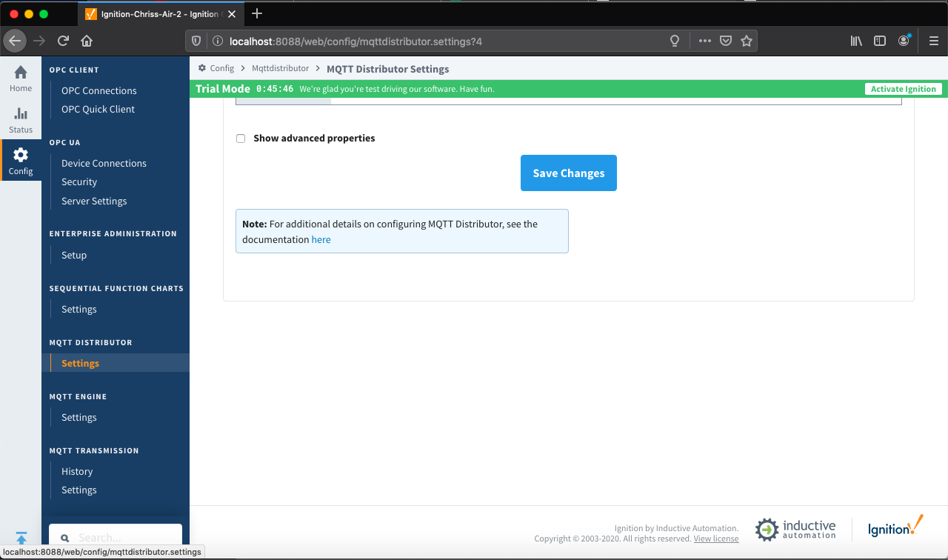Click the MQTT Distributor Settings breadcrumb title
This screenshot has height=560, width=948.
388,69
